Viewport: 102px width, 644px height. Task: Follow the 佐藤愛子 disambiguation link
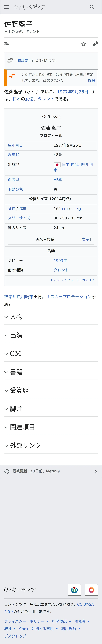[24, 60]
